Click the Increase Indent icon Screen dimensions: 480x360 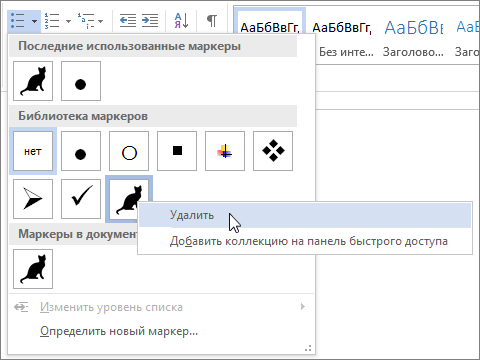150,21
